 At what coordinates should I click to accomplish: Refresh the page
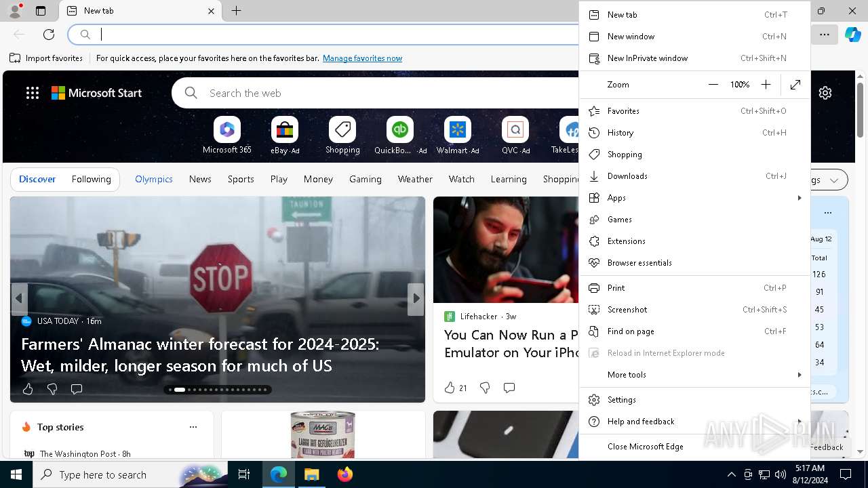pos(49,34)
